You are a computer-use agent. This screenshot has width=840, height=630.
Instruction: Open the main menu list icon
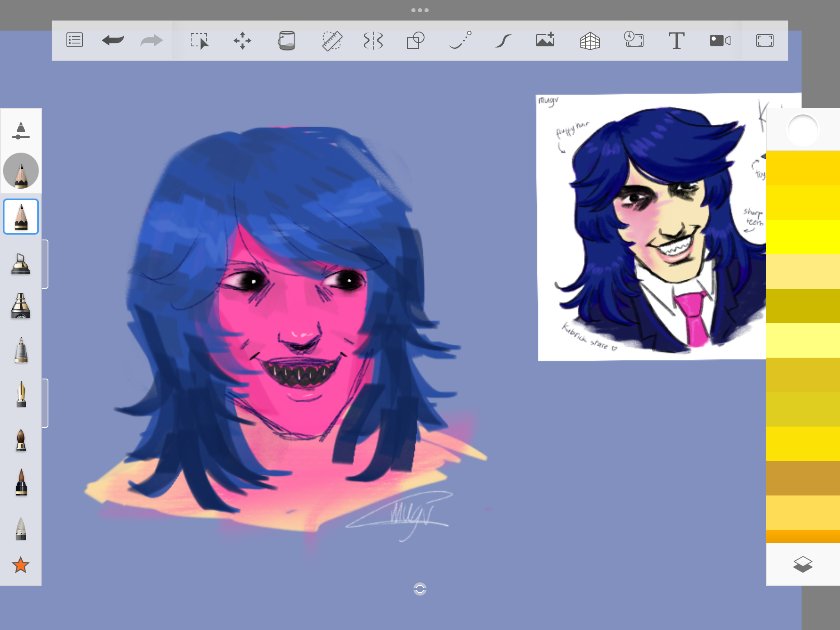tap(75, 40)
